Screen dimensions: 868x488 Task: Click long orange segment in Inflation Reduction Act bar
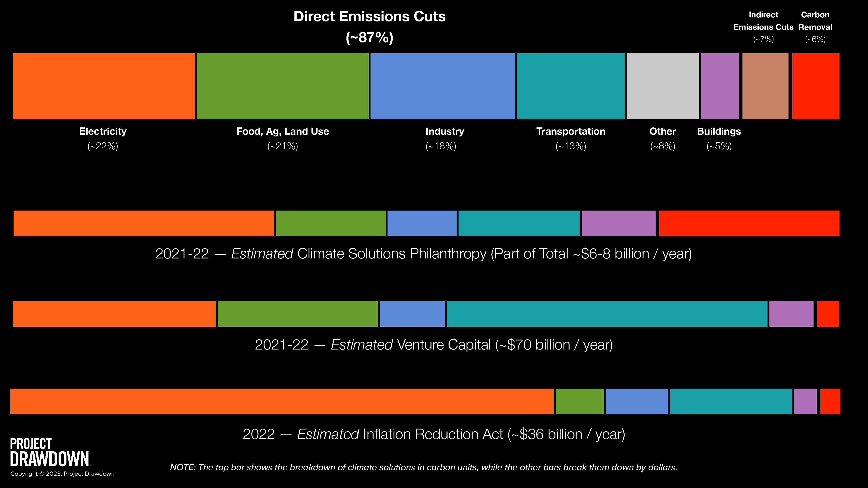[x=282, y=401]
